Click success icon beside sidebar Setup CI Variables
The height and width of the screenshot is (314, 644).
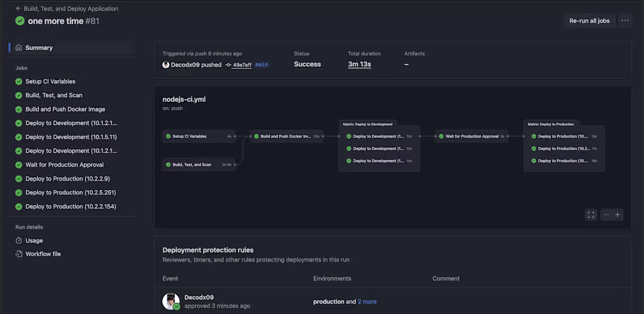pyautogui.click(x=19, y=81)
